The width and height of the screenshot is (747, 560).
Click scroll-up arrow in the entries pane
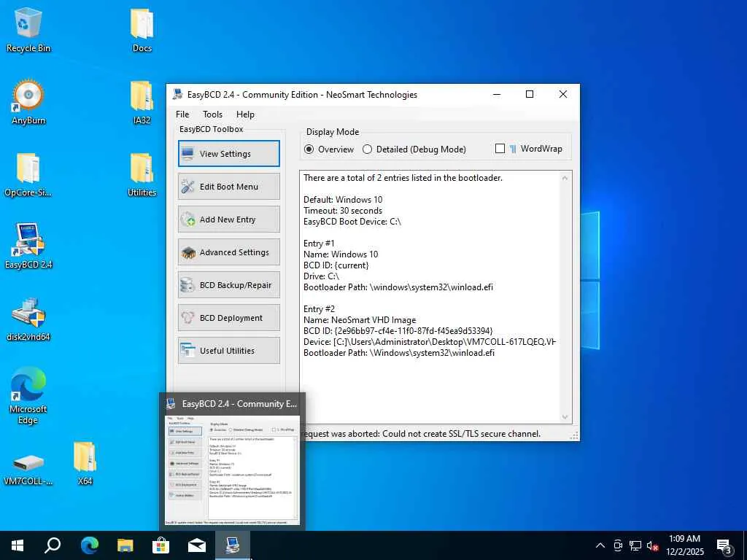565,178
